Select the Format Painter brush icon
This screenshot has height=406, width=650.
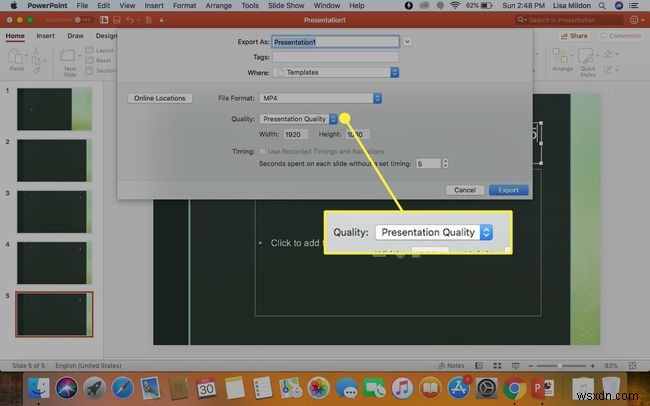click(36, 70)
